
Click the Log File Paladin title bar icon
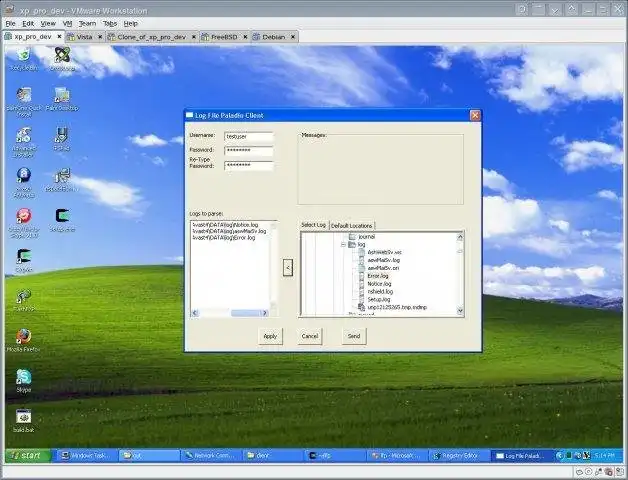point(189,115)
